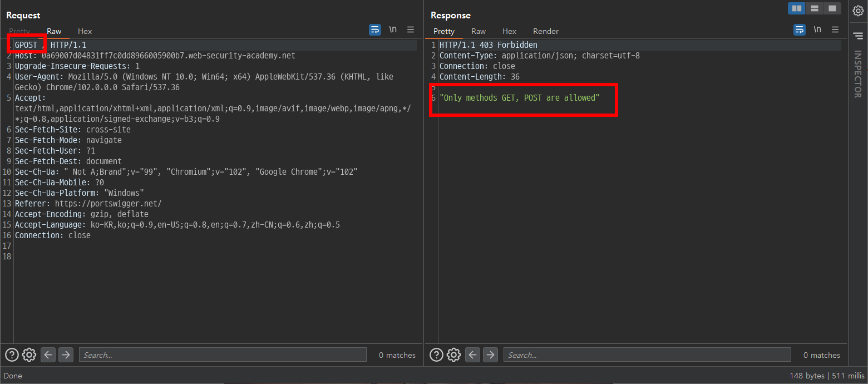Select combined tabbed layout view
868x384 pixels.
[832, 8]
